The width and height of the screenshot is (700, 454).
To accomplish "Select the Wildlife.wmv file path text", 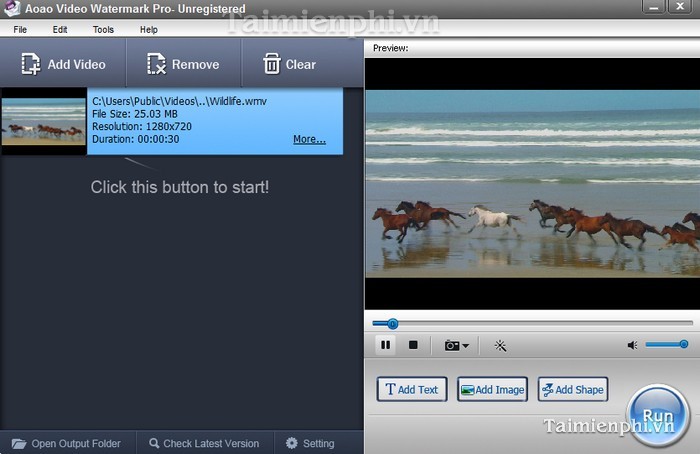I will 179,101.
